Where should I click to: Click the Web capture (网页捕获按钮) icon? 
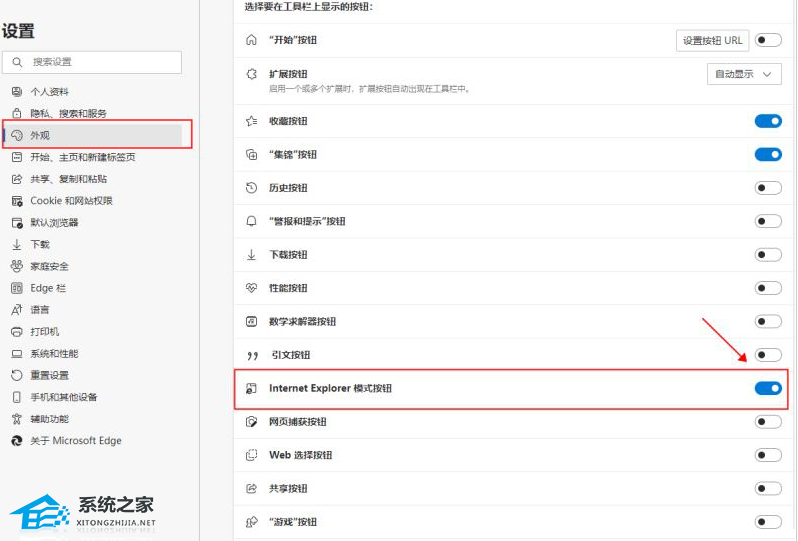click(251, 422)
